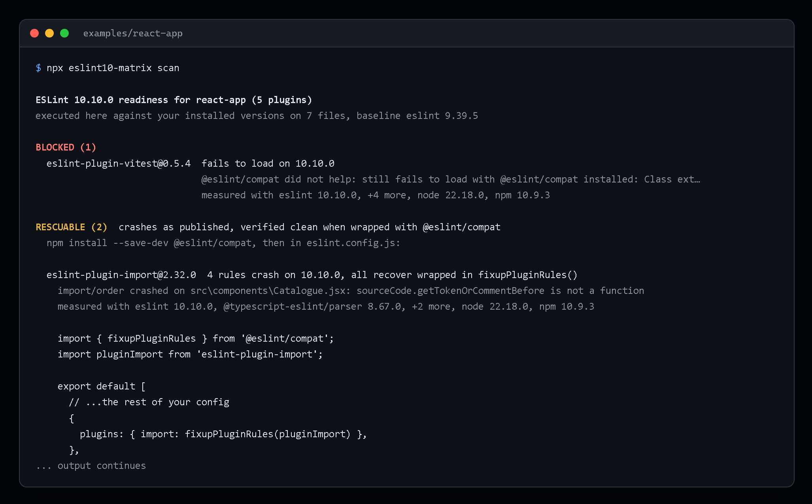Click the 'plugins: { import: fixupPluginRules(pluginImport) }' line
Image resolution: width=812 pixels, height=504 pixels.
pyautogui.click(x=223, y=434)
